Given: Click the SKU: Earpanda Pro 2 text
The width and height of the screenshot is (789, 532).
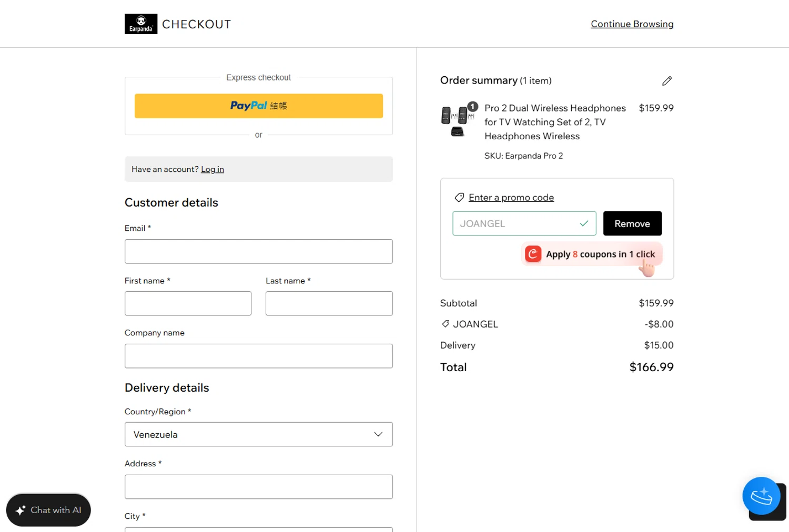Looking at the screenshot, I should click(x=524, y=156).
